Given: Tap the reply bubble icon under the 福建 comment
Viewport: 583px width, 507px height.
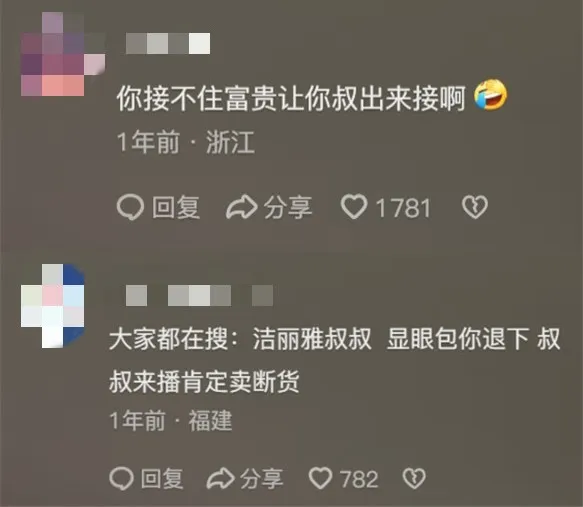Looking at the screenshot, I should [122, 478].
